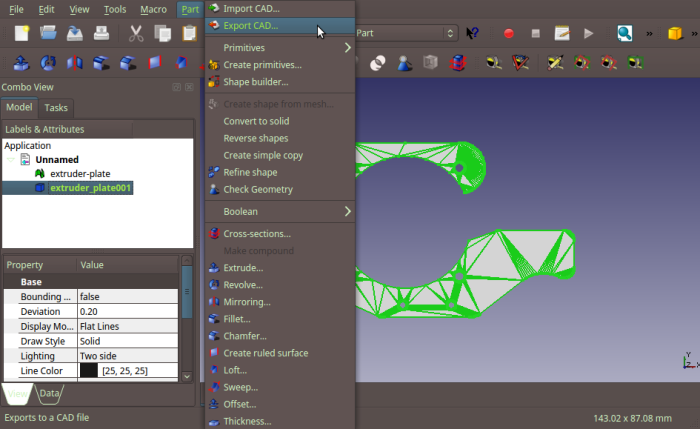Click the measure icon with a pencil
This screenshot has width=700, height=429.
click(555, 63)
